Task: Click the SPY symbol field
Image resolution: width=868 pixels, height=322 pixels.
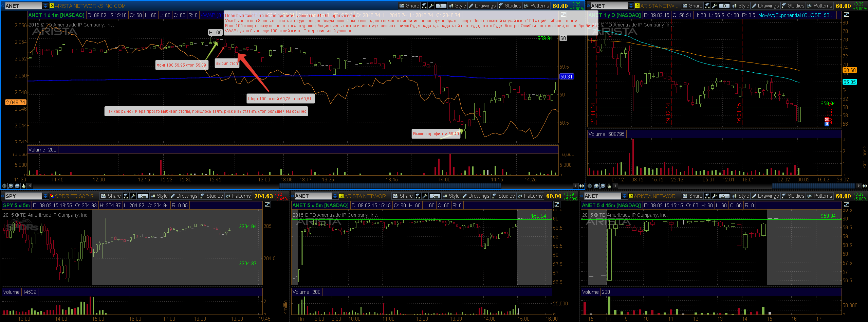Action: point(23,196)
